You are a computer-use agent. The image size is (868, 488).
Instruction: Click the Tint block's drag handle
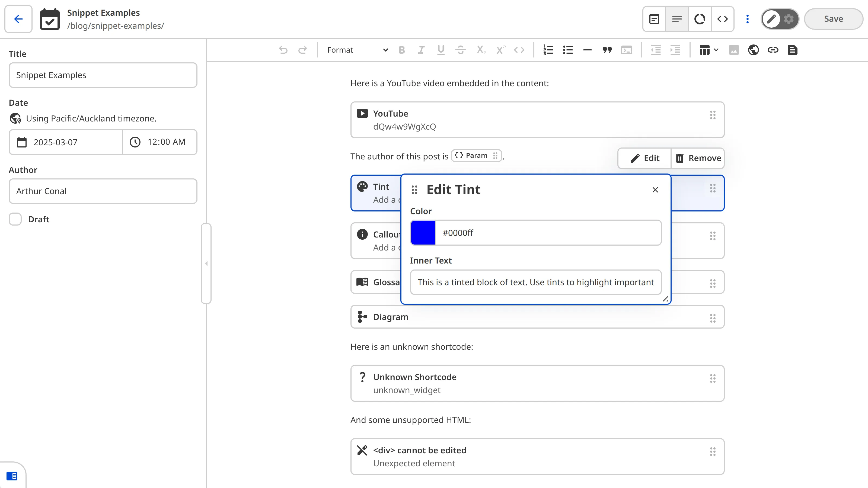coord(713,188)
